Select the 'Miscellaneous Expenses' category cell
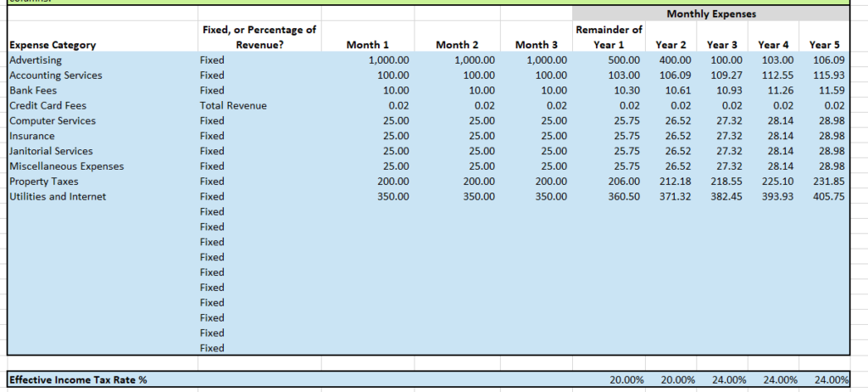 click(67, 165)
